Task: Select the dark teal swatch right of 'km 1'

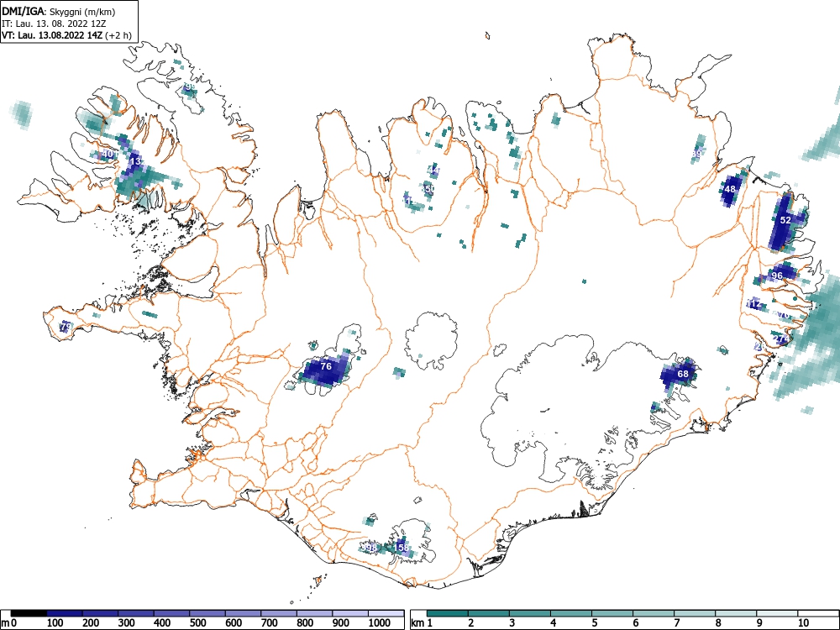Action: (x=448, y=613)
